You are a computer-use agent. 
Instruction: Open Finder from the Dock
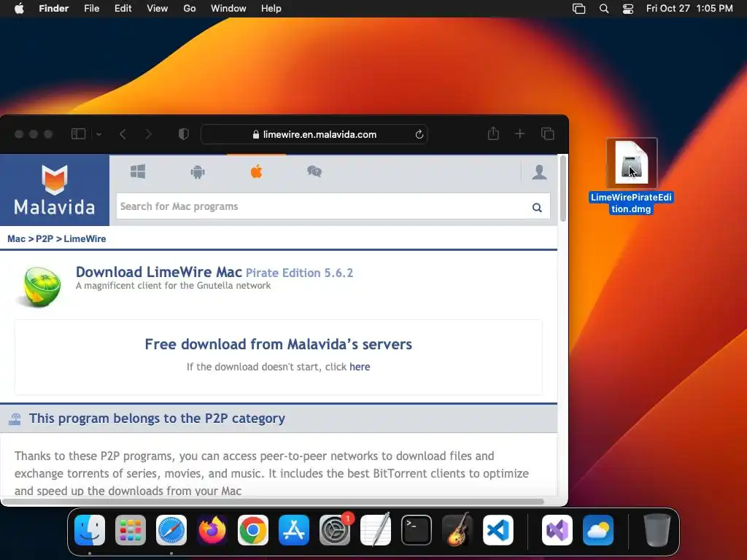coord(90,530)
